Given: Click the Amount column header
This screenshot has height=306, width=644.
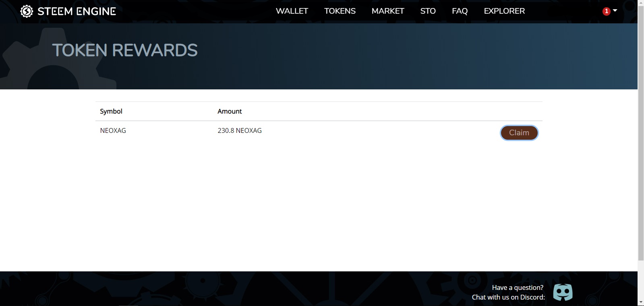Looking at the screenshot, I should coord(230,112).
